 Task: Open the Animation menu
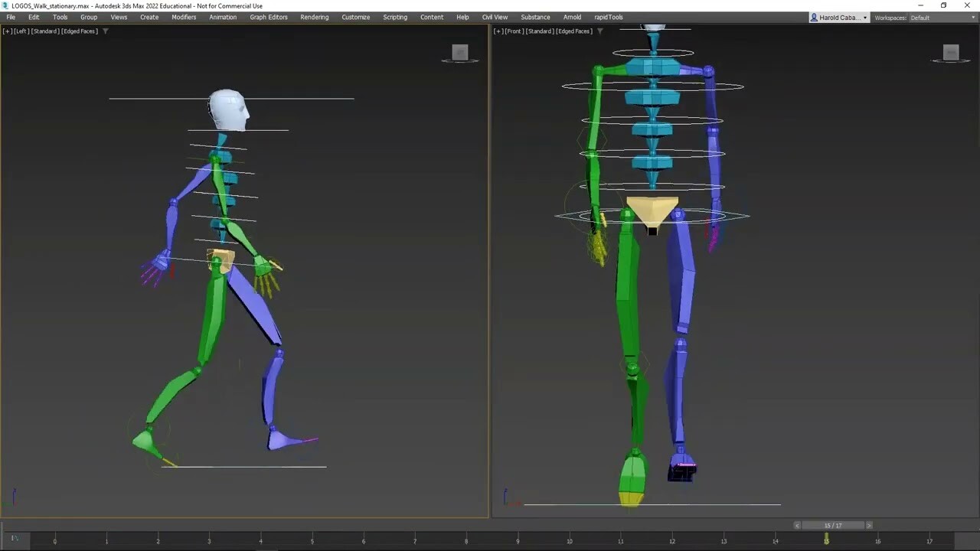click(x=223, y=17)
